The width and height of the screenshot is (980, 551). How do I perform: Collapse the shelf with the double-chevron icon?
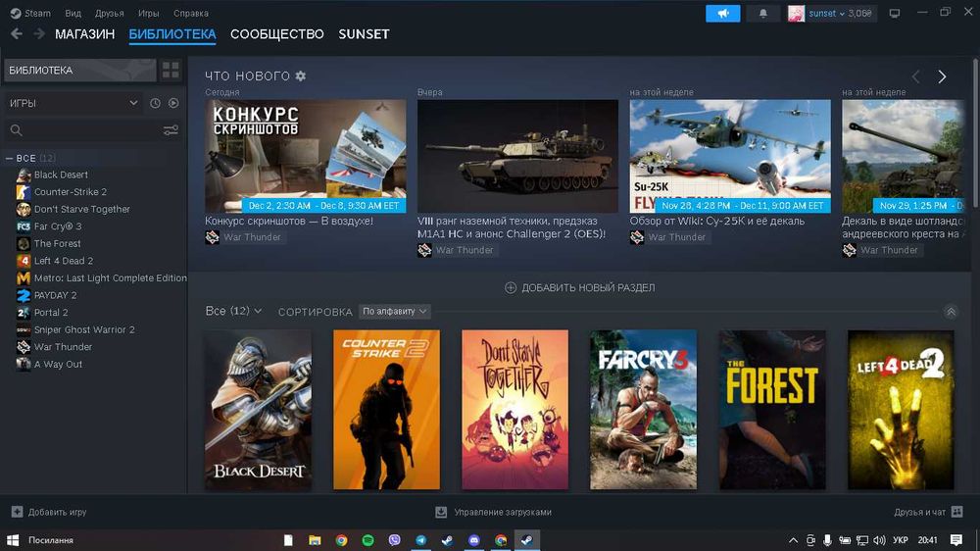pos(951,312)
